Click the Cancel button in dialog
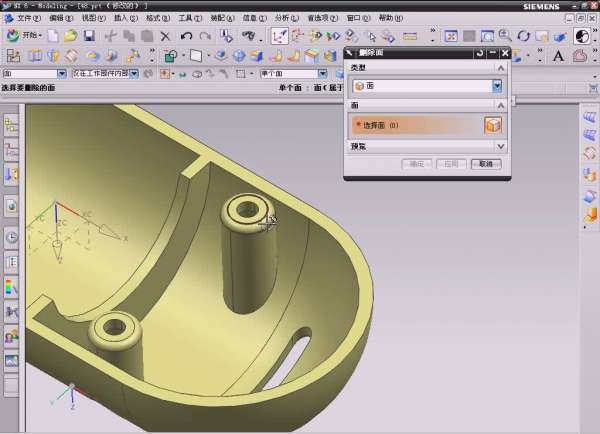The height and width of the screenshot is (434, 600). tap(485, 164)
